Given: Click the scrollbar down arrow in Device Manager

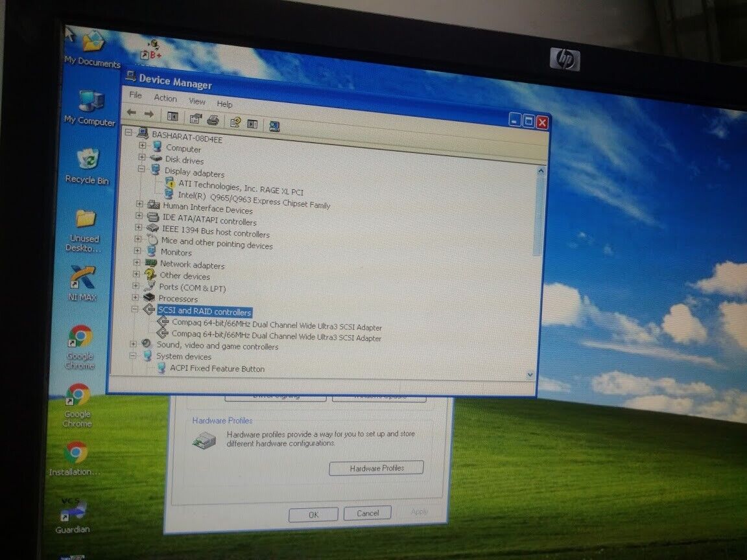Looking at the screenshot, I should 530,375.
